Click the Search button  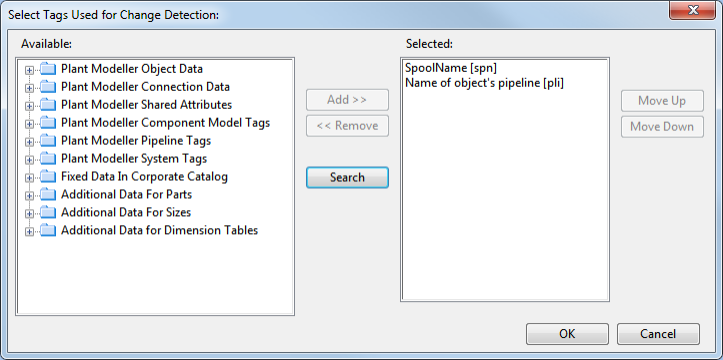pos(347,177)
